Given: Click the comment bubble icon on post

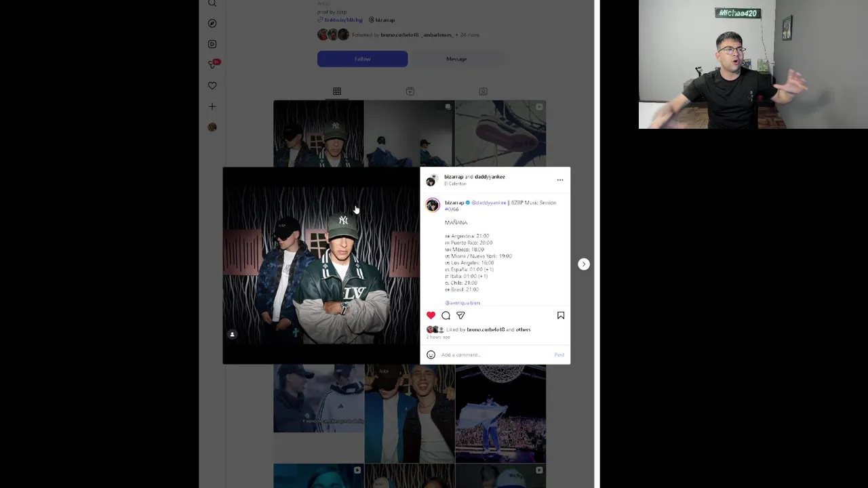Looking at the screenshot, I should [446, 315].
